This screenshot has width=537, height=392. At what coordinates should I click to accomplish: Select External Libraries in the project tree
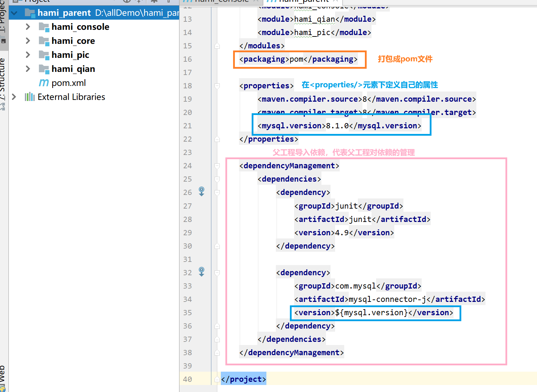point(72,97)
